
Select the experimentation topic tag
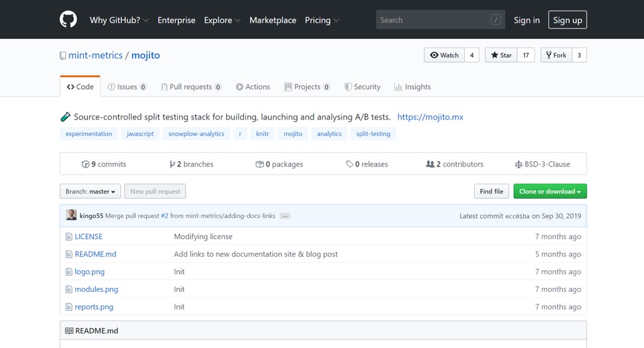[x=89, y=134]
